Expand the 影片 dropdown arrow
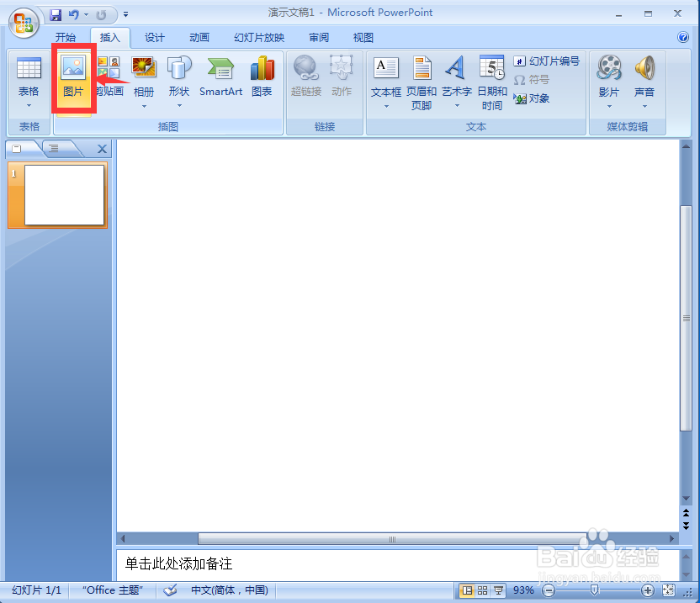Image resolution: width=700 pixels, height=603 pixels. pyautogui.click(x=609, y=106)
